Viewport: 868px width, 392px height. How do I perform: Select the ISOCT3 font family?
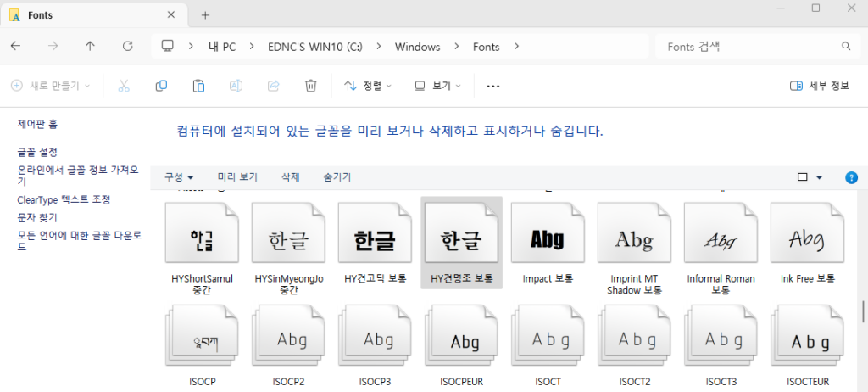721,344
